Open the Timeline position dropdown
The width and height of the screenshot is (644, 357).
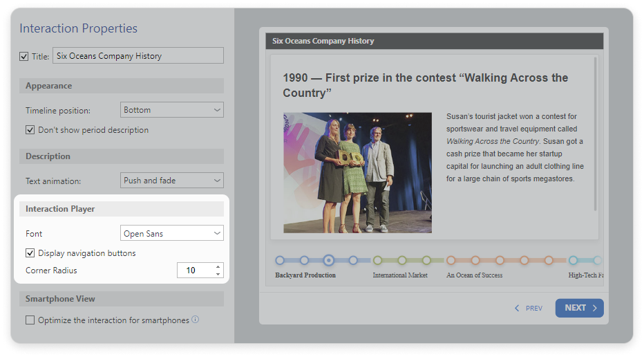coord(172,110)
